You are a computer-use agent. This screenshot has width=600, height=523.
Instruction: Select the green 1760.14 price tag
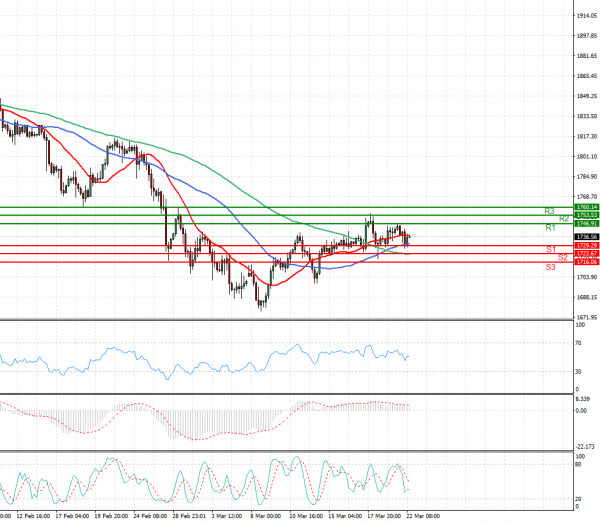(587, 207)
